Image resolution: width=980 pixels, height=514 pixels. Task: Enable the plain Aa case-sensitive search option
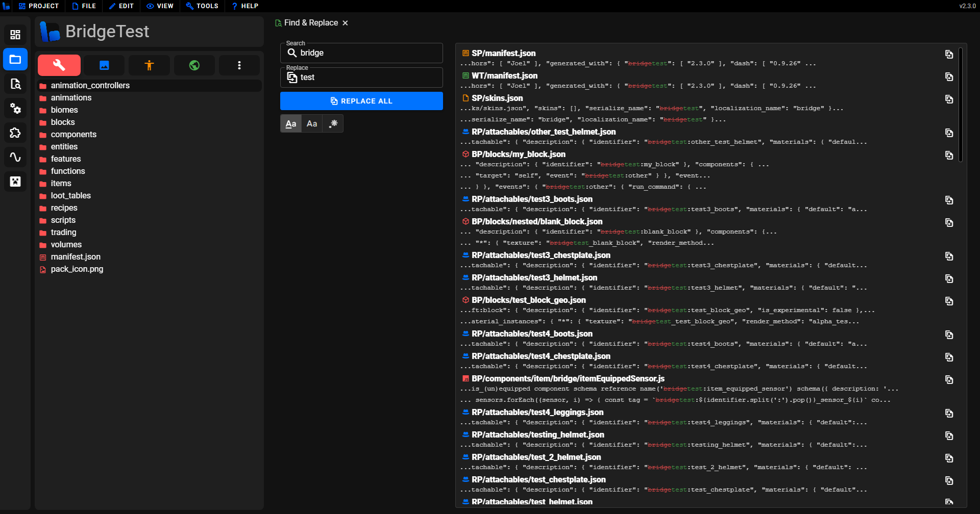(x=312, y=124)
